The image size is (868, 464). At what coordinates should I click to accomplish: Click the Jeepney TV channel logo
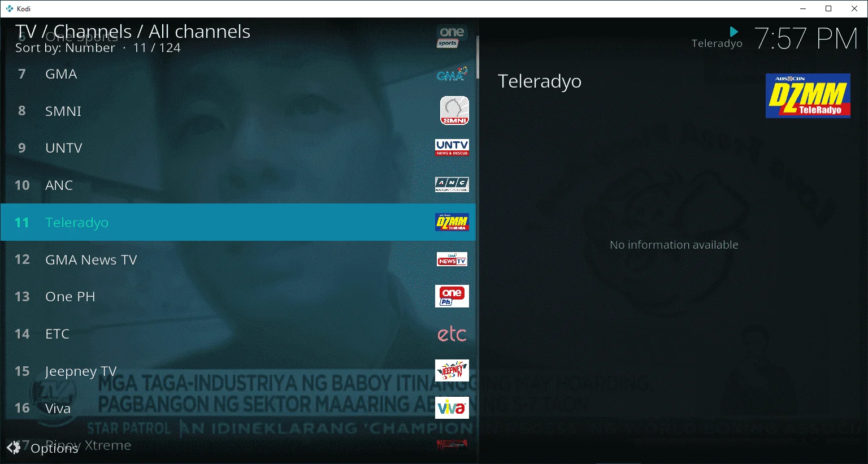click(x=452, y=371)
